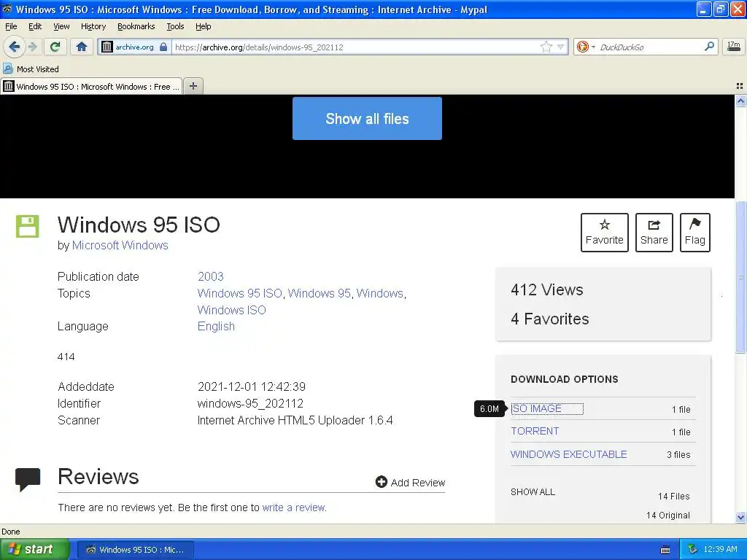Open the English language link

click(216, 326)
